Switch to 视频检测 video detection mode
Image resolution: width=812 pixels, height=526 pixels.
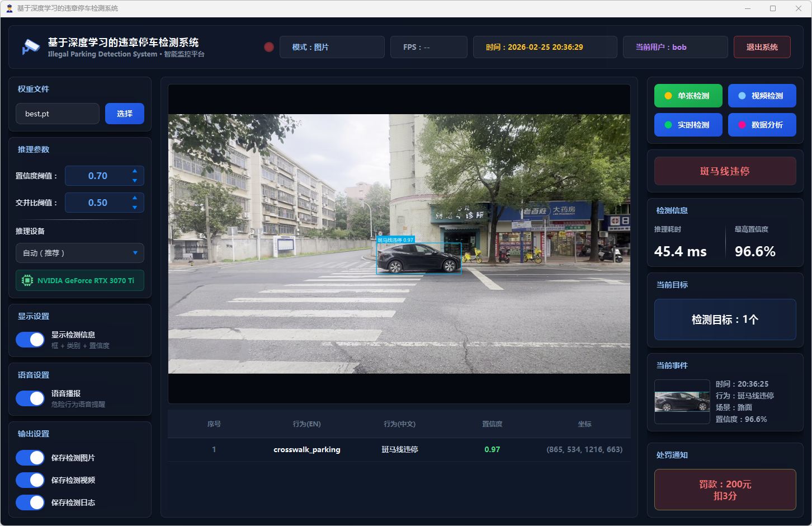[762, 96]
